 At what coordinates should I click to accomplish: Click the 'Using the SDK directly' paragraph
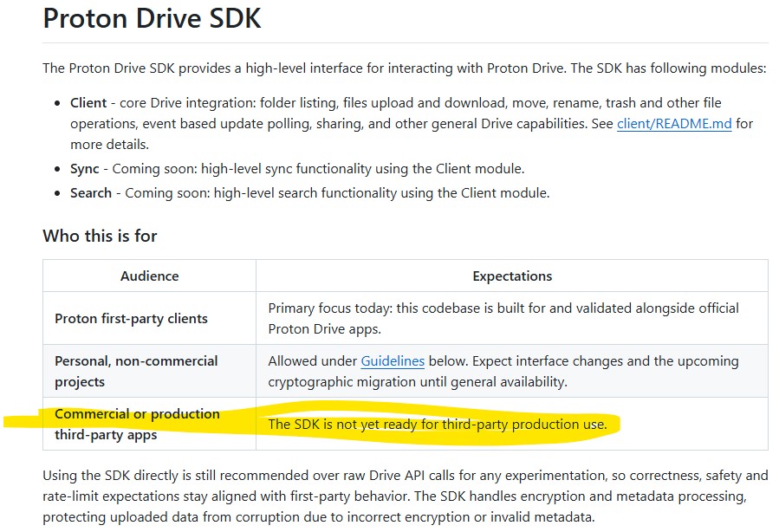[x=406, y=496]
